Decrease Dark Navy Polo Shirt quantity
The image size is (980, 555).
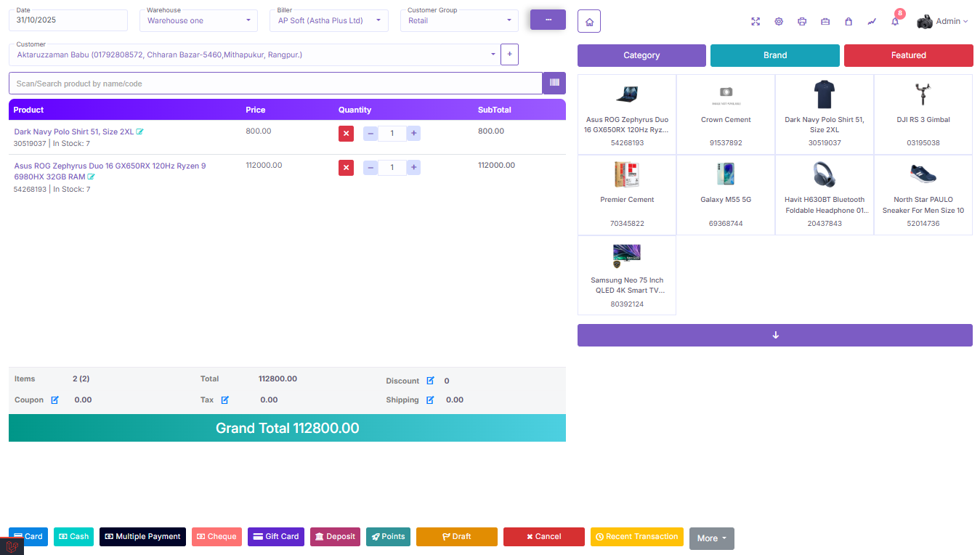[x=370, y=134]
